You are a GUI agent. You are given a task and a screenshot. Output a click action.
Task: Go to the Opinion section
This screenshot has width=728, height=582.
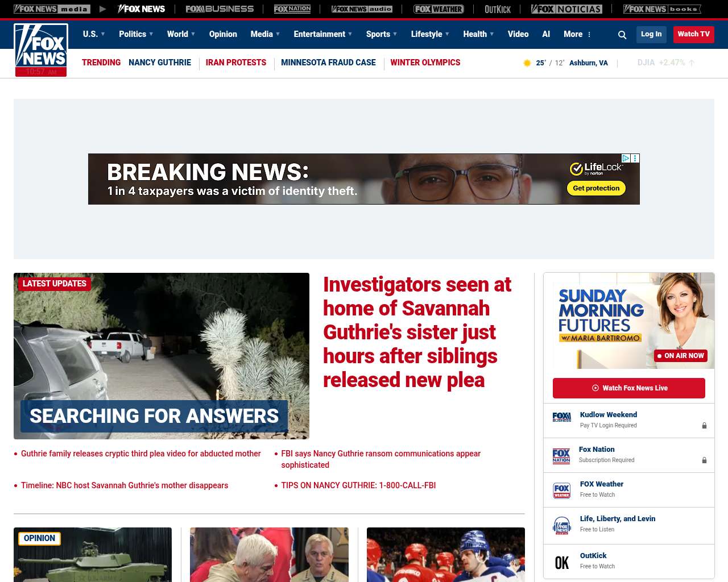[x=223, y=34]
